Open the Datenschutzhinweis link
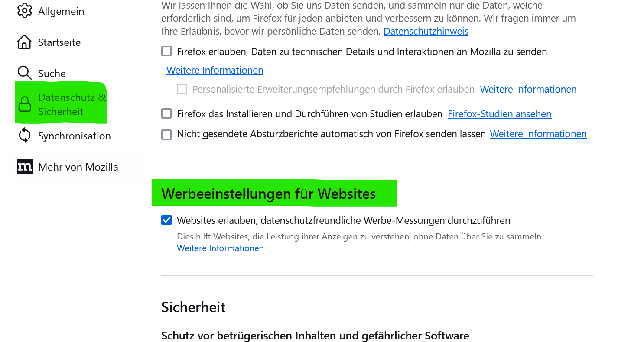The width and height of the screenshot is (644, 342). 426,31
